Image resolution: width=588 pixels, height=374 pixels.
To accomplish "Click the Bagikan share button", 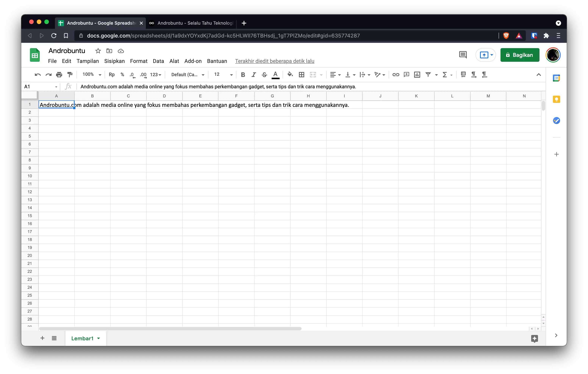I will (520, 55).
